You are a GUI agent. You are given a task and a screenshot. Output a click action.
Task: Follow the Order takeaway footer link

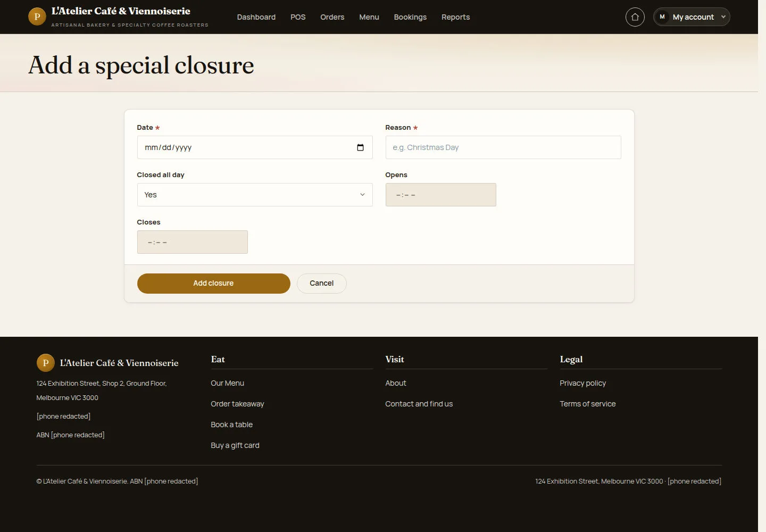pyautogui.click(x=237, y=404)
